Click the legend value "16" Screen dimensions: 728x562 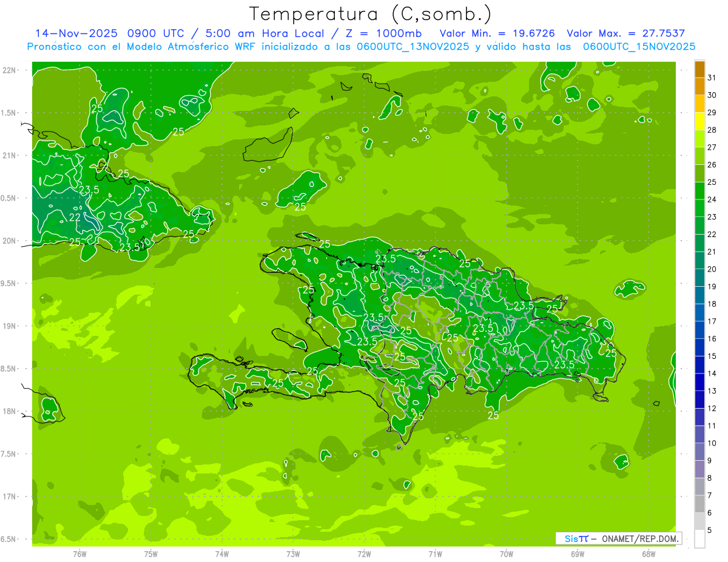point(712,339)
